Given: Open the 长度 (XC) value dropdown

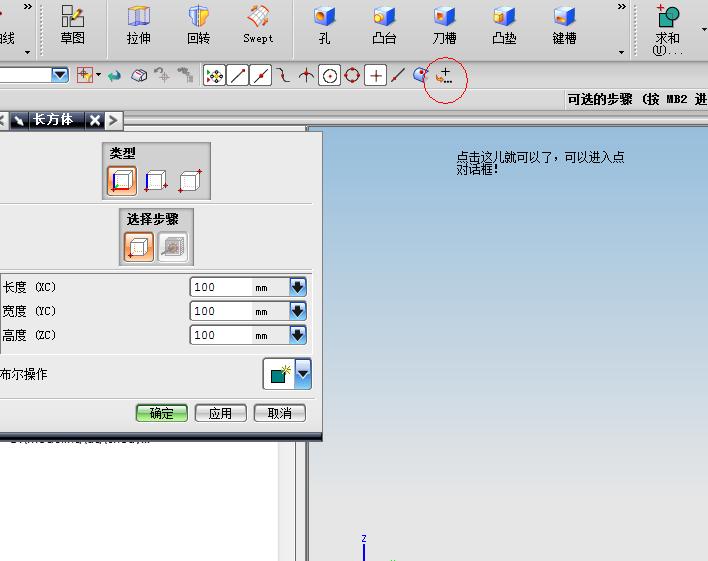Looking at the screenshot, I should [298, 287].
